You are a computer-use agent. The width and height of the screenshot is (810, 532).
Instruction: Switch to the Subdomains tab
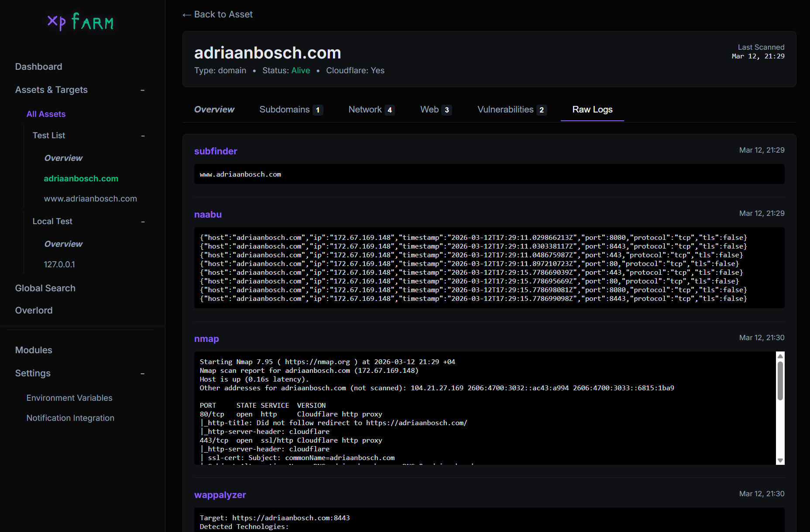[291, 109]
